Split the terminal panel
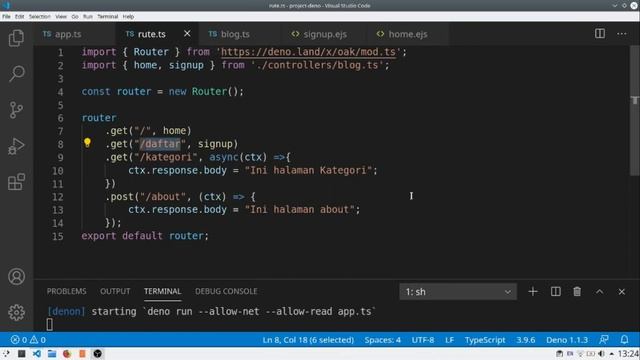The height and width of the screenshot is (360, 640). 556,291
